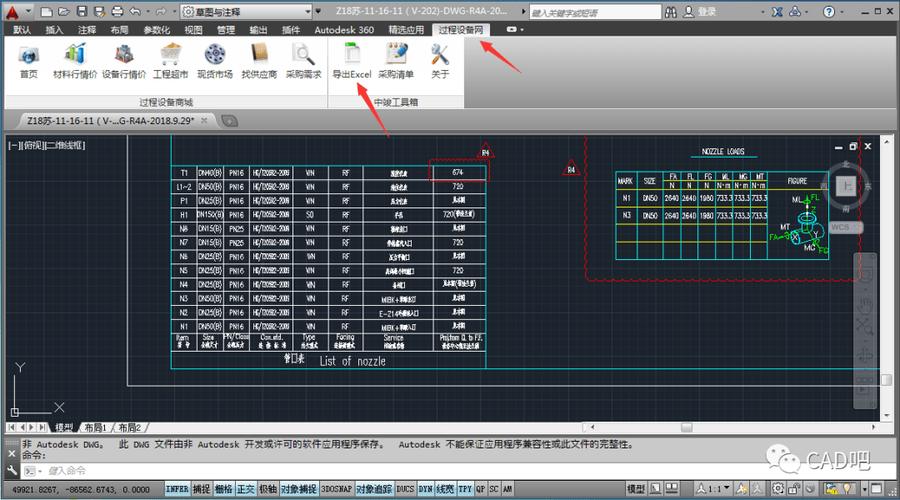
Task: Open 首页 home page icon in ribbon
Action: coord(29,63)
